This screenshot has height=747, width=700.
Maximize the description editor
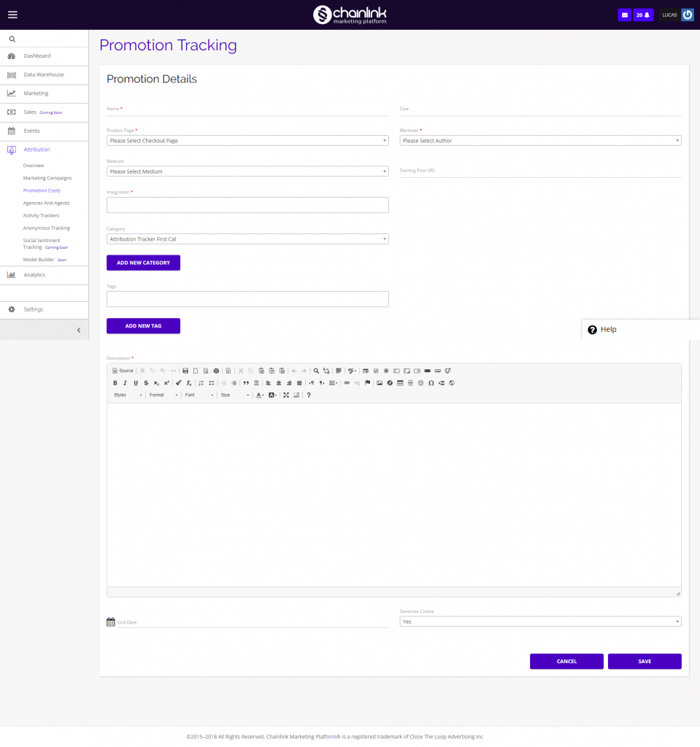[x=286, y=395]
